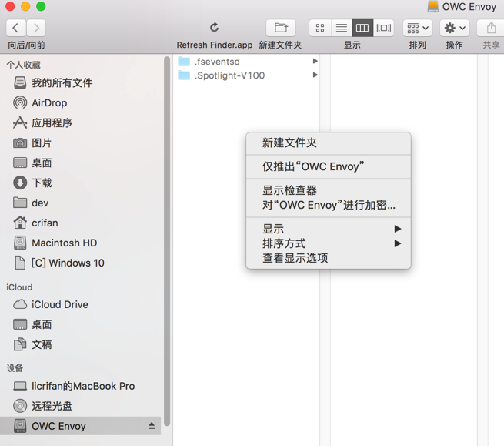The width and height of the screenshot is (504, 446).
Task: Select OWC Envoy in the sidebar
Action: (x=80, y=426)
